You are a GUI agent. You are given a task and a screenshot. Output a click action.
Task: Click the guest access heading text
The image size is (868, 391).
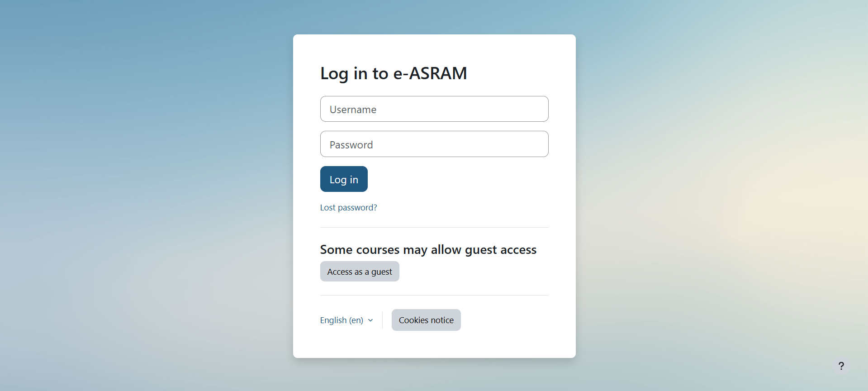click(428, 250)
